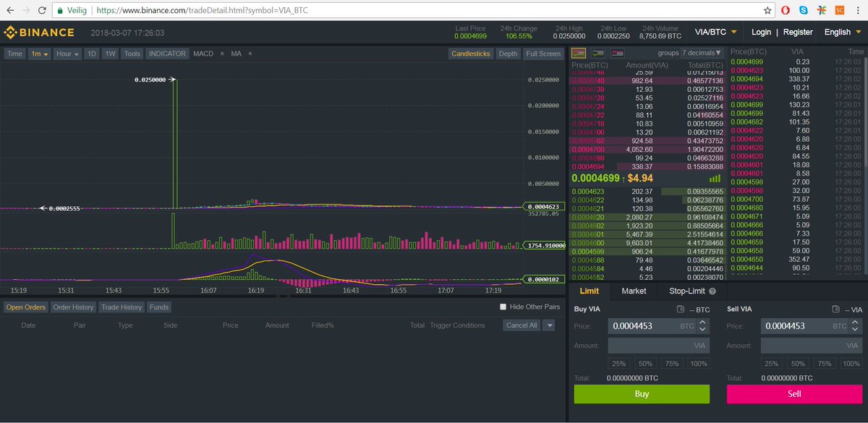Select the Depth chart view
This screenshot has width=868, height=423.
(508, 54)
